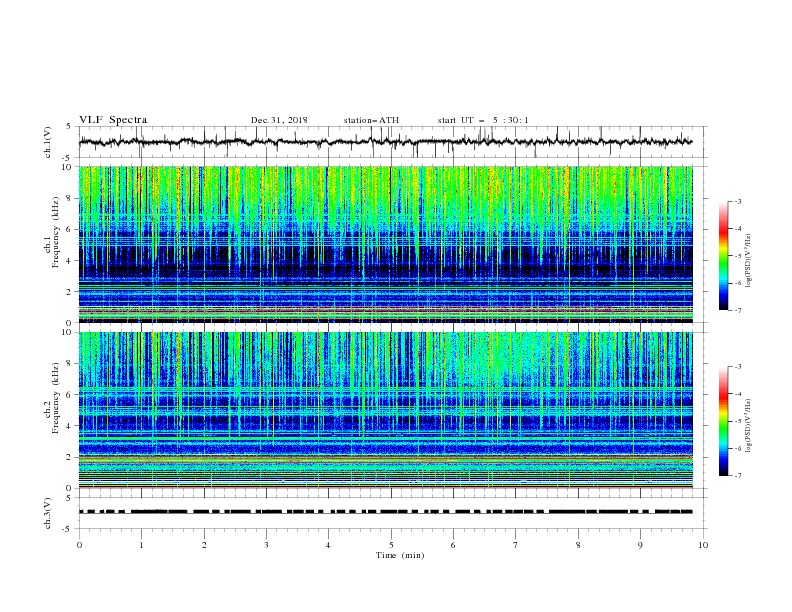Click the -5 label on ch.1 colorbar
This screenshot has height=612, width=792.
tap(738, 256)
